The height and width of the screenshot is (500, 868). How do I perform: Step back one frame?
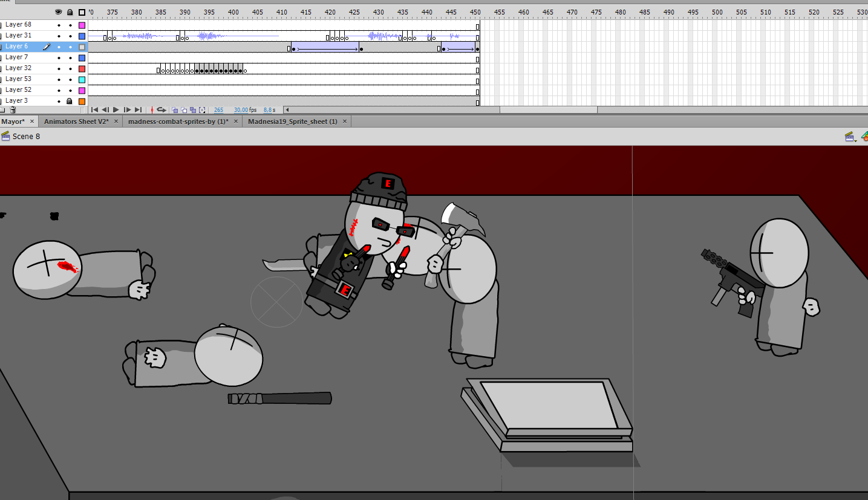105,110
